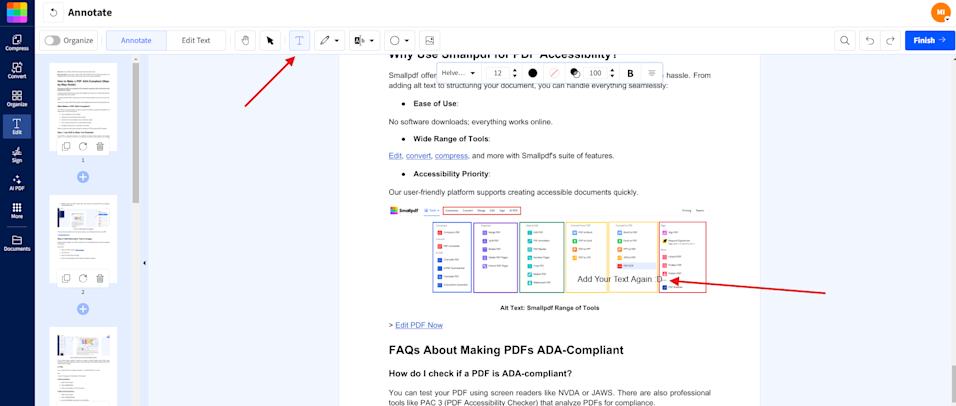
Task: Select the Add Text tool
Action: [x=299, y=40]
